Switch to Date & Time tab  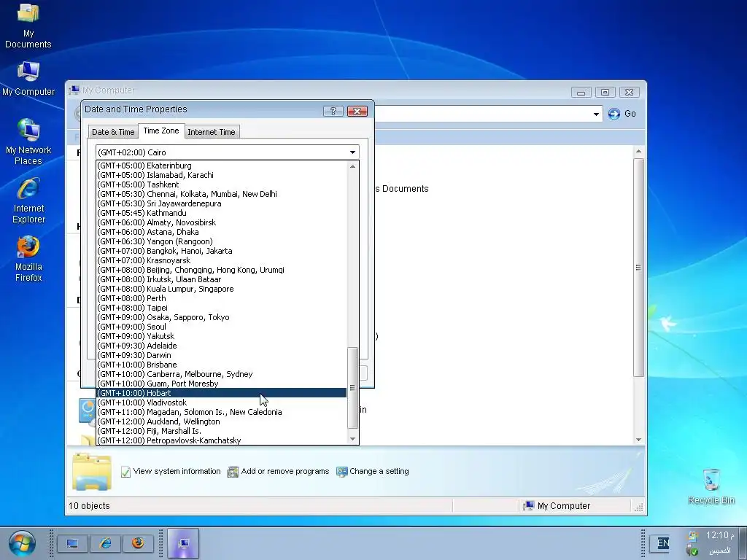click(113, 132)
